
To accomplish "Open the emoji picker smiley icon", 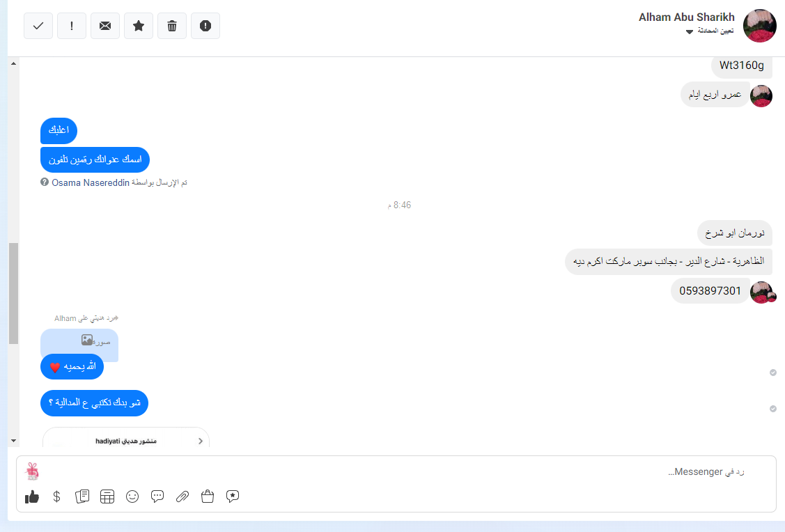I will point(132,496).
